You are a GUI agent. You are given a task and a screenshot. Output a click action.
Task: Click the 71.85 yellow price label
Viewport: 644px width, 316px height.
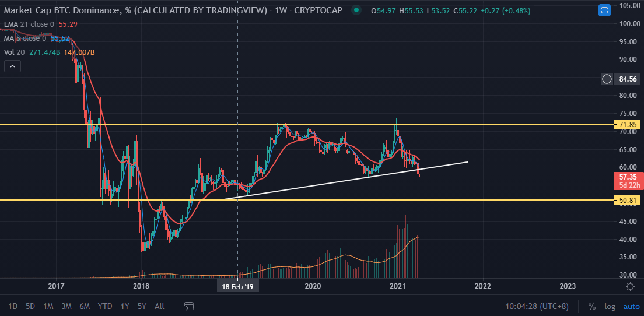click(x=626, y=124)
